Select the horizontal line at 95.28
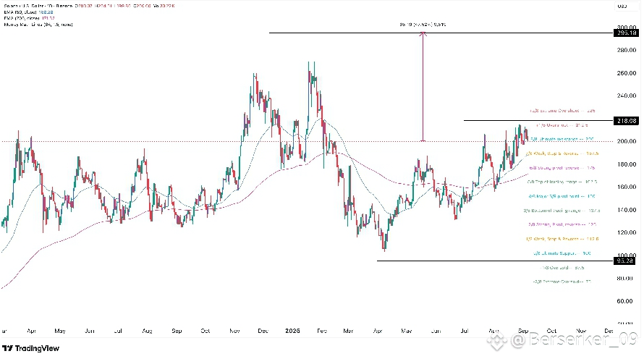644x359 pixels. coord(494,261)
